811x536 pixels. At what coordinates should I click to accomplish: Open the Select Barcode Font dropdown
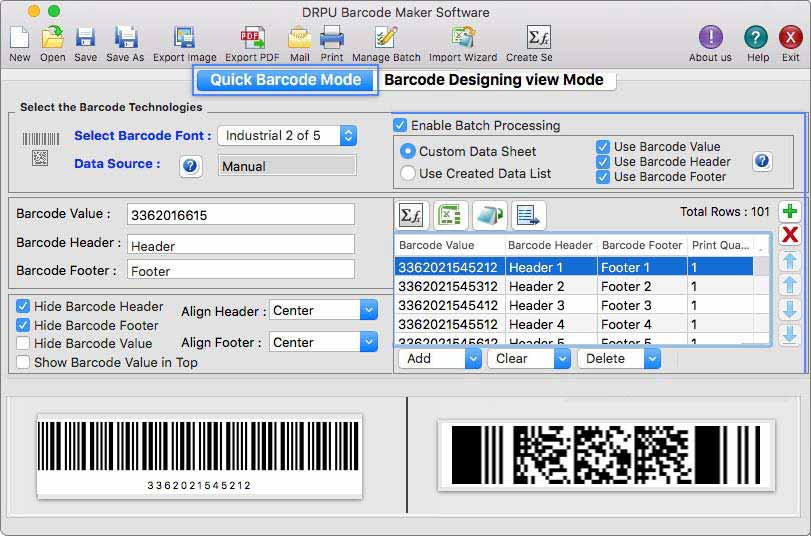click(x=287, y=136)
